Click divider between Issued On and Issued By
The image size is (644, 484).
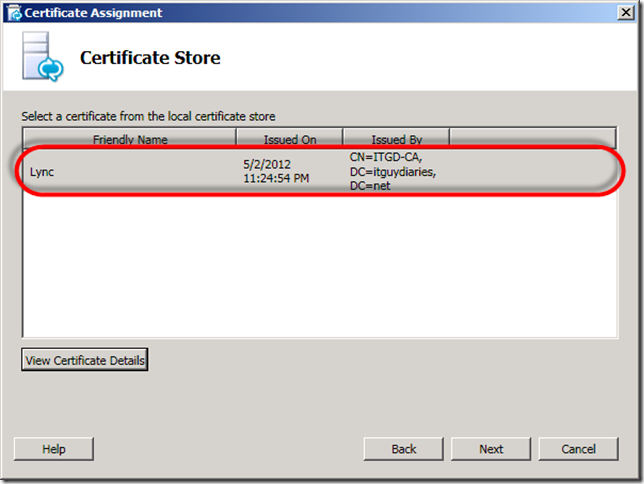pyautogui.click(x=343, y=140)
